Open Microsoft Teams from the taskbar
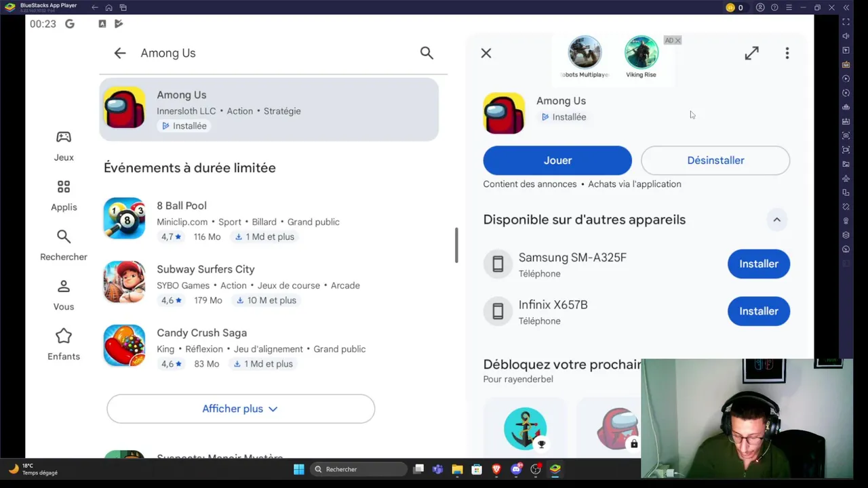The image size is (868, 488). 438,469
